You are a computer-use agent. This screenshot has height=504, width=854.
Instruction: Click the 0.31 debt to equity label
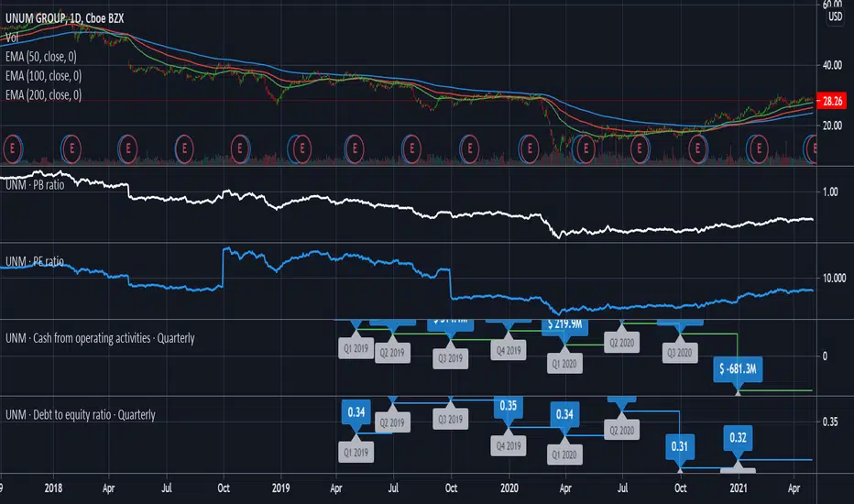point(679,446)
